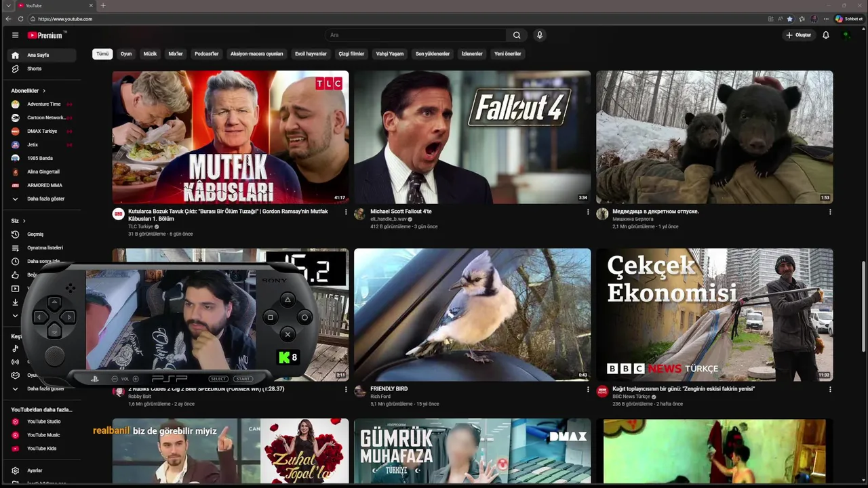Click the Oluştur create button
This screenshot has width=868, height=488.
point(799,35)
